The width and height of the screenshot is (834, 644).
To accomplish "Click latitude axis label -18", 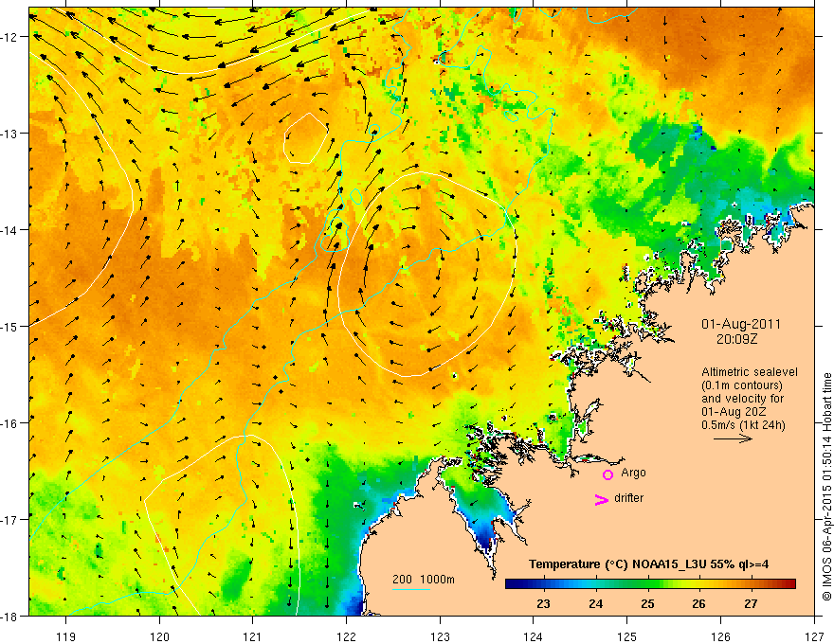I will click(10, 616).
